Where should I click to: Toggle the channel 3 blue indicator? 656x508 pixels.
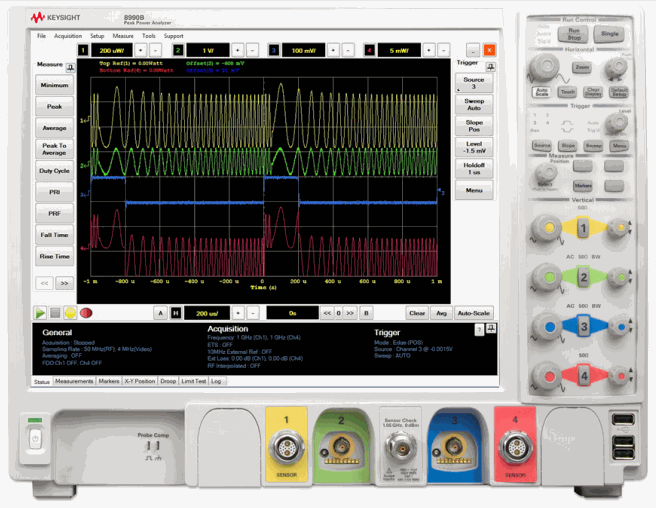click(275, 50)
